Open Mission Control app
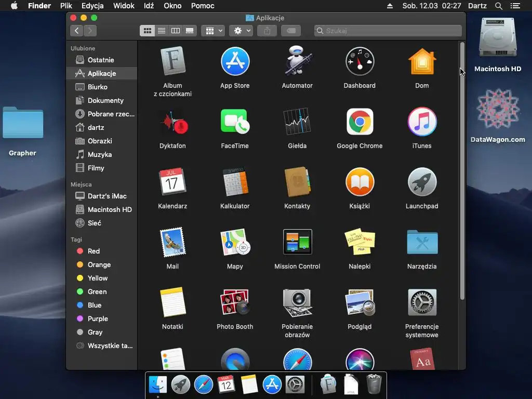This screenshot has height=399, width=532. tap(297, 242)
